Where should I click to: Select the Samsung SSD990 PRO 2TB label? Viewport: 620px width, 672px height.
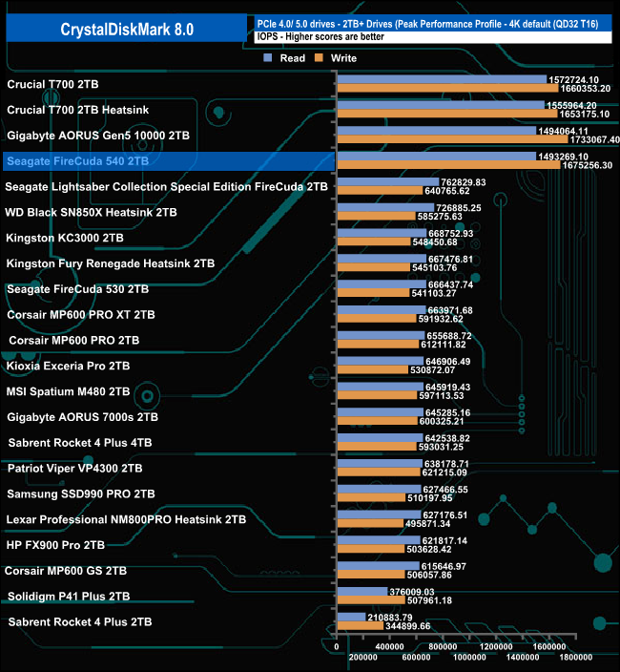coord(81,494)
